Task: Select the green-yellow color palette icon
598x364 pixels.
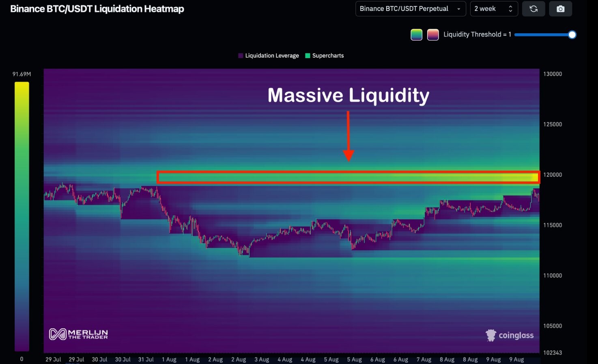Action: tap(416, 34)
